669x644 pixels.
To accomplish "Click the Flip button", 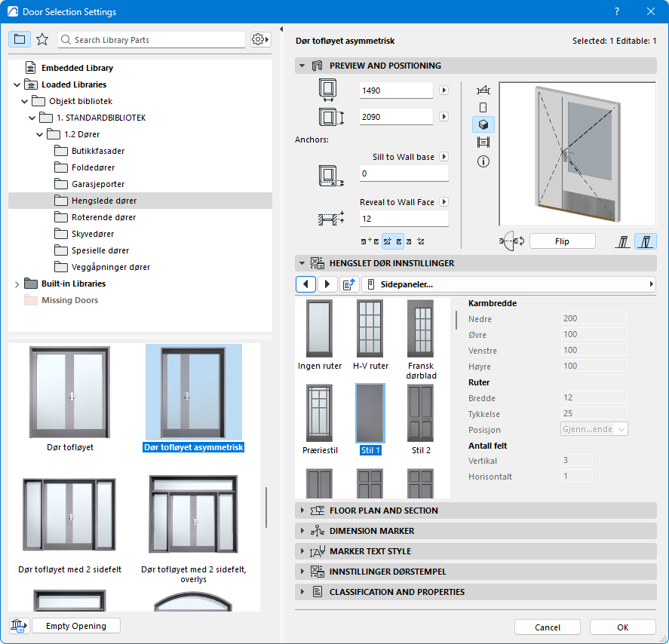I will (562, 241).
